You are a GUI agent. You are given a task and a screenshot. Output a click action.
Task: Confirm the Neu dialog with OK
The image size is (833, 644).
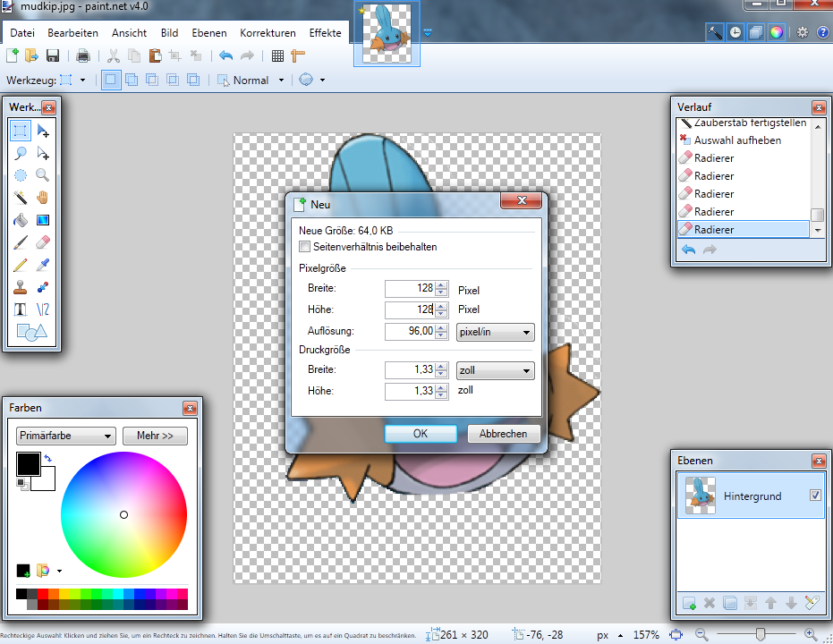point(421,434)
